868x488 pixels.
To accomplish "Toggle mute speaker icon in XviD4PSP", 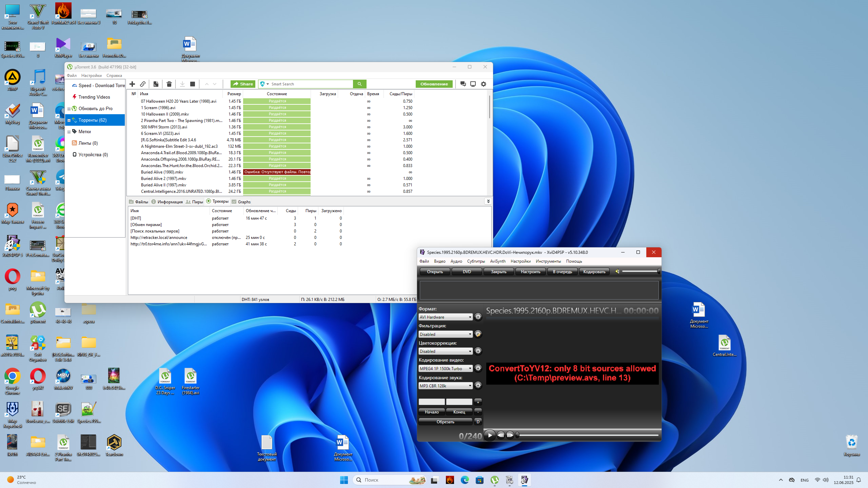I will point(617,271).
